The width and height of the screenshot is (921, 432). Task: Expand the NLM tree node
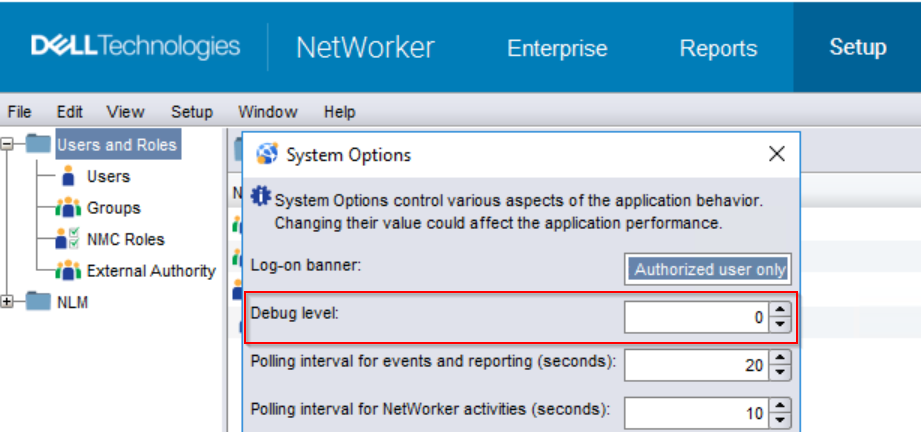coord(9,301)
